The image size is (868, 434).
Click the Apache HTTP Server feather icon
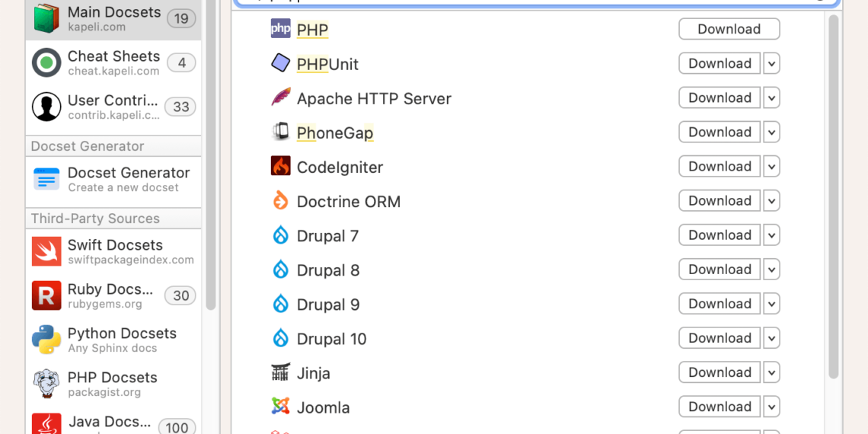(281, 97)
